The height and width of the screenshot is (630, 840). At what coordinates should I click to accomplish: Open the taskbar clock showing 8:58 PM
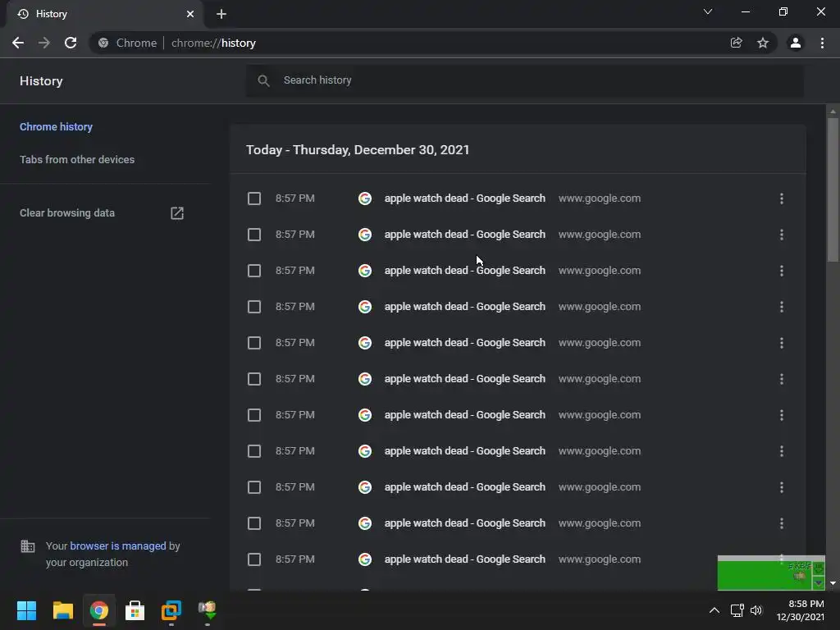coord(801,610)
